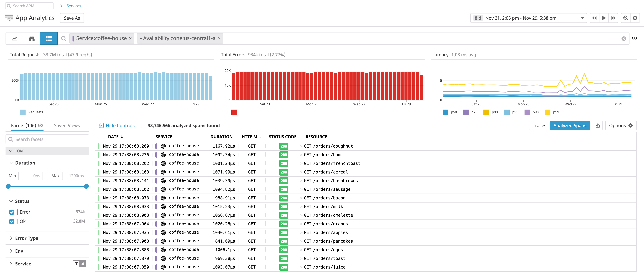Switch to the timeseries graph view icon
The height and width of the screenshot is (272, 644).
(15, 38)
